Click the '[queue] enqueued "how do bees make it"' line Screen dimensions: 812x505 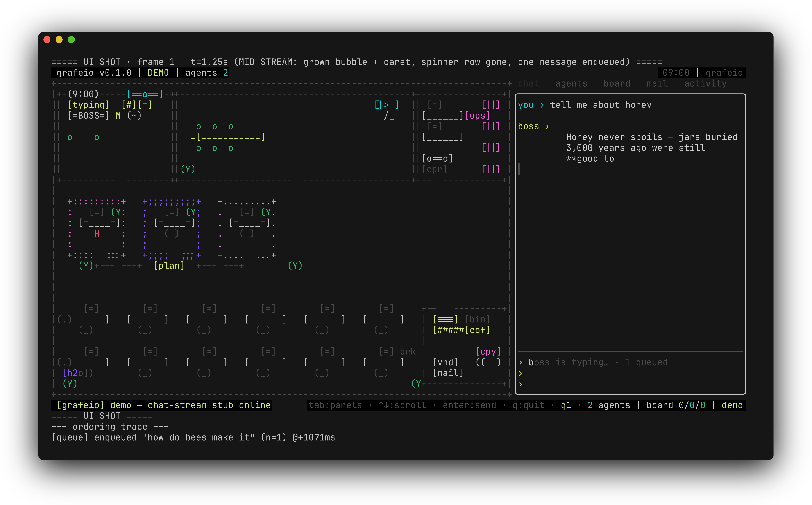193,437
